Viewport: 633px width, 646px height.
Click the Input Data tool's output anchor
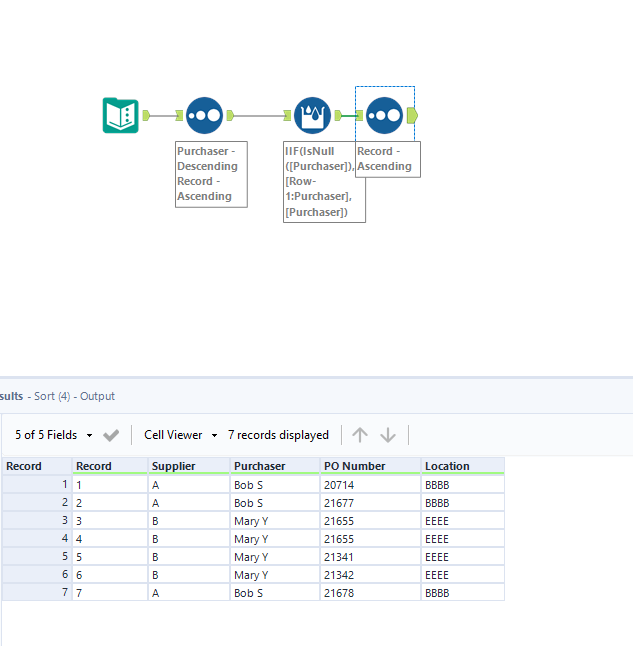(x=146, y=115)
